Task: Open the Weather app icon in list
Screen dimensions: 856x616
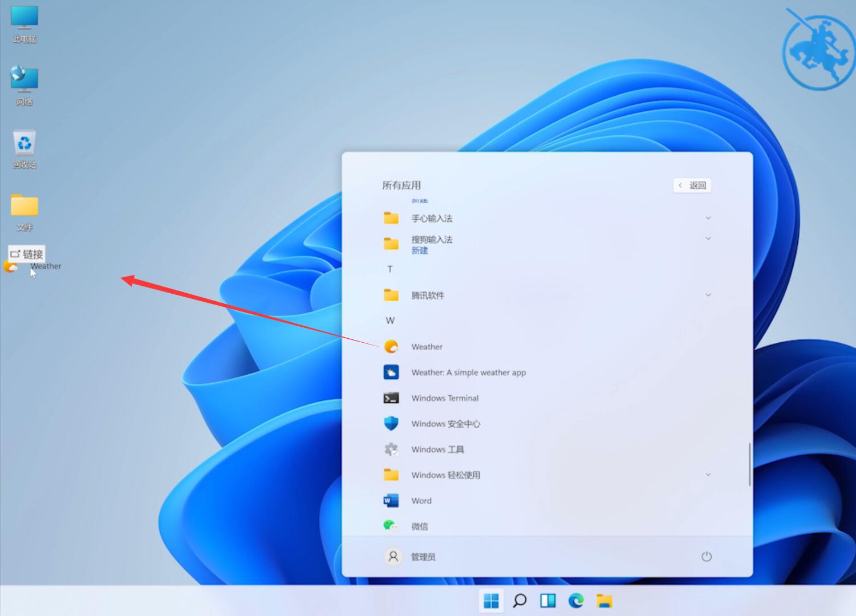Action: click(x=391, y=346)
